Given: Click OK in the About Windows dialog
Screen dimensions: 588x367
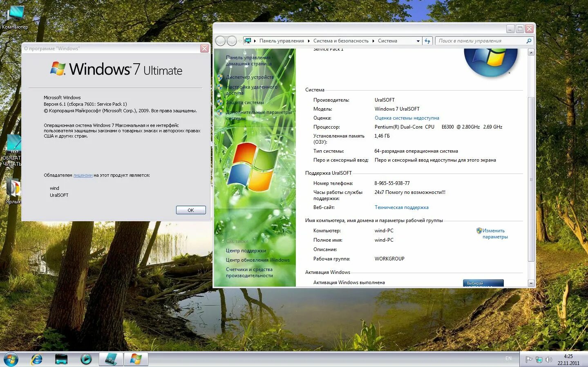Looking at the screenshot, I should (191, 210).
